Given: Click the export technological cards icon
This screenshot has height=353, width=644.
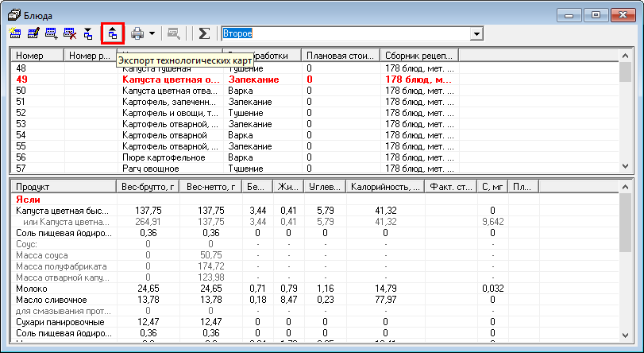Looking at the screenshot, I should tap(113, 34).
